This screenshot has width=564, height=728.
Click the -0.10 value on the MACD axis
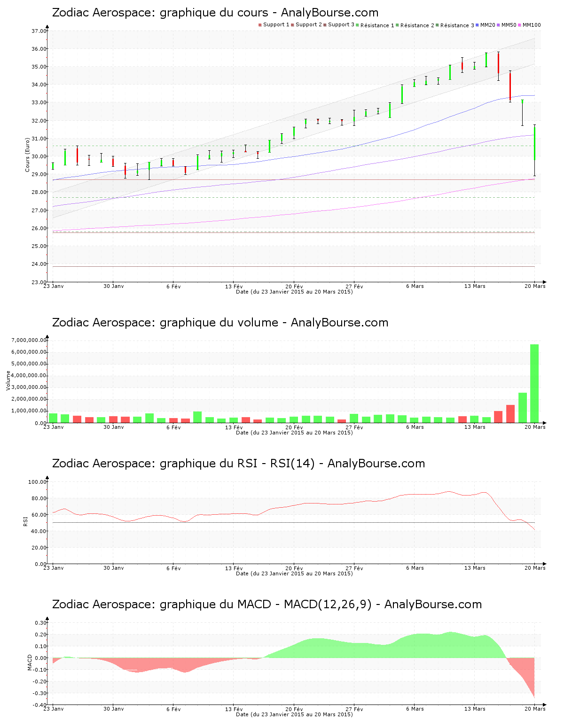point(39,670)
